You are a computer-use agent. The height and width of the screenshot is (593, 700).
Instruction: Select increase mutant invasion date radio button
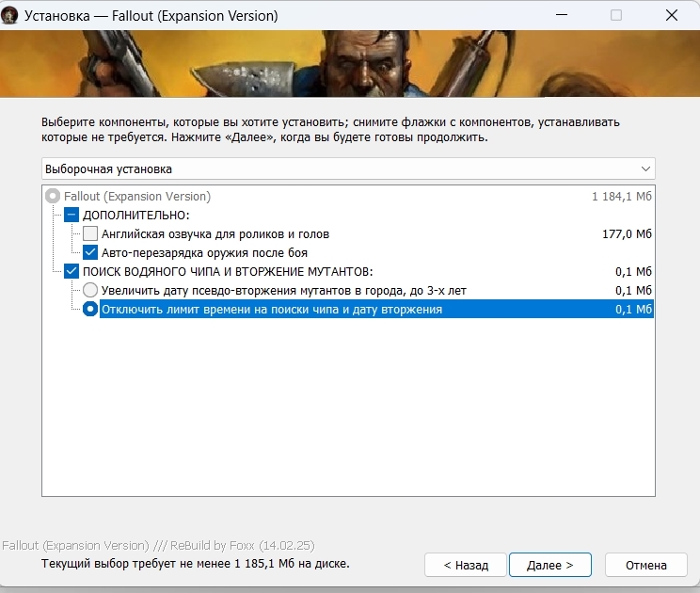point(90,290)
